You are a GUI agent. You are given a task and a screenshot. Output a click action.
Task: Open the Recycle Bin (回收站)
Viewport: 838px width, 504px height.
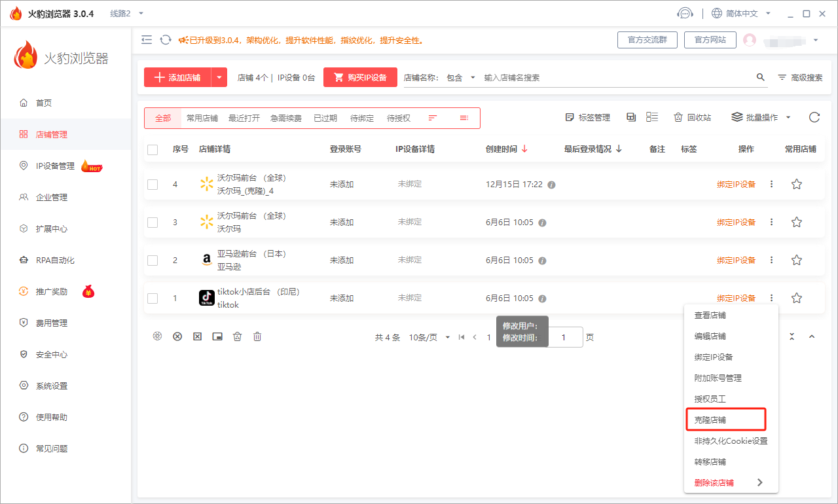pyautogui.click(x=692, y=118)
